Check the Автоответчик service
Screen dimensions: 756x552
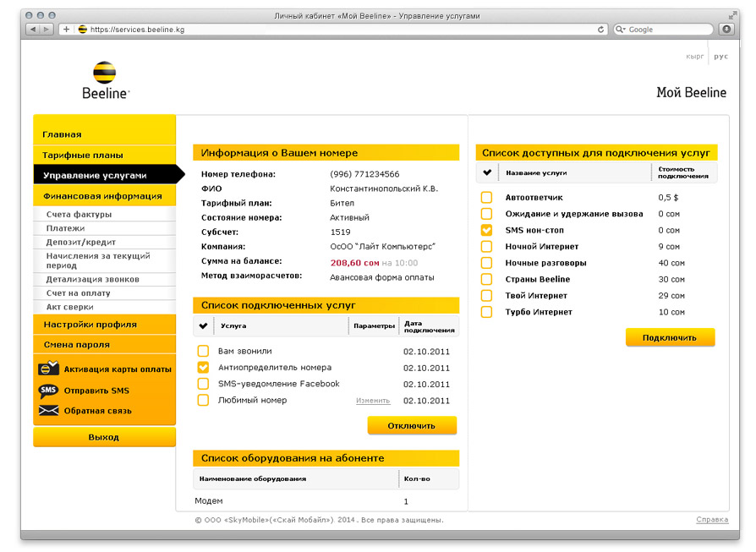(x=487, y=197)
